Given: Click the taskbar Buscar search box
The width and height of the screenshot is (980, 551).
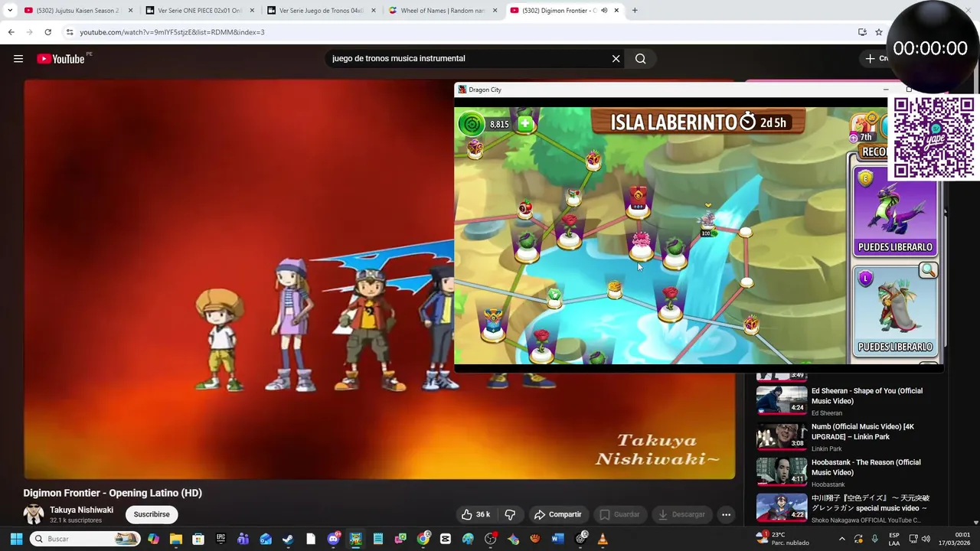Looking at the screenshot, I should (x=84, y=539).
